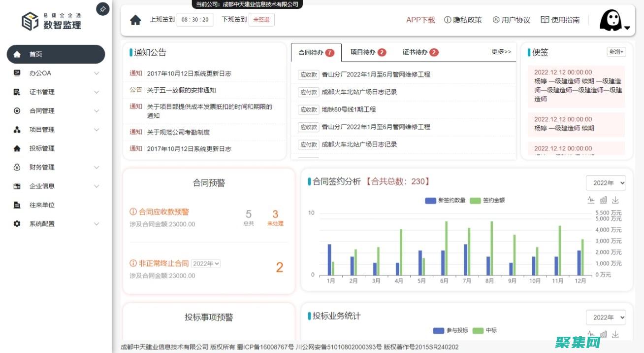Expand the 项目管理 menu

click(97, 130)
